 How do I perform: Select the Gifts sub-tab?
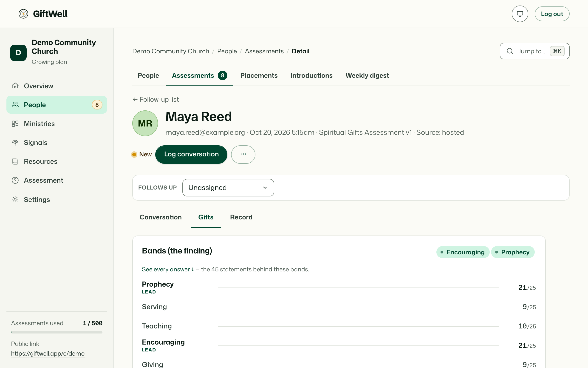206,217
